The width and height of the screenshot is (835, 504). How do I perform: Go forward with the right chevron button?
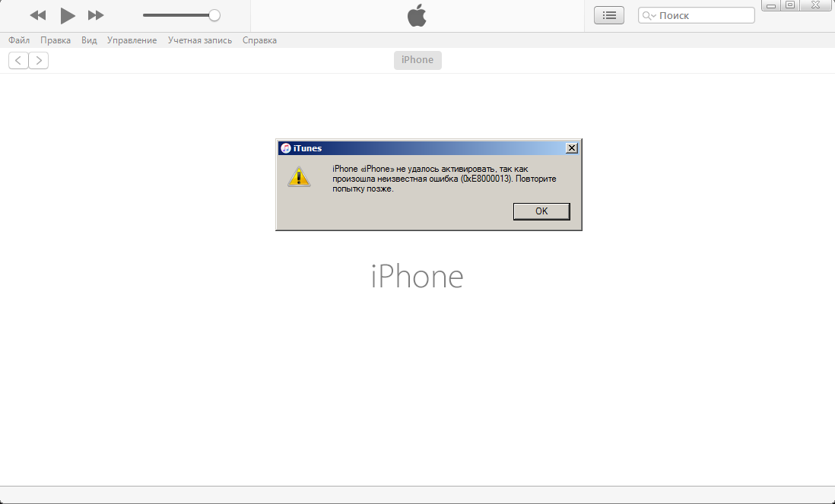pos(39,61)
